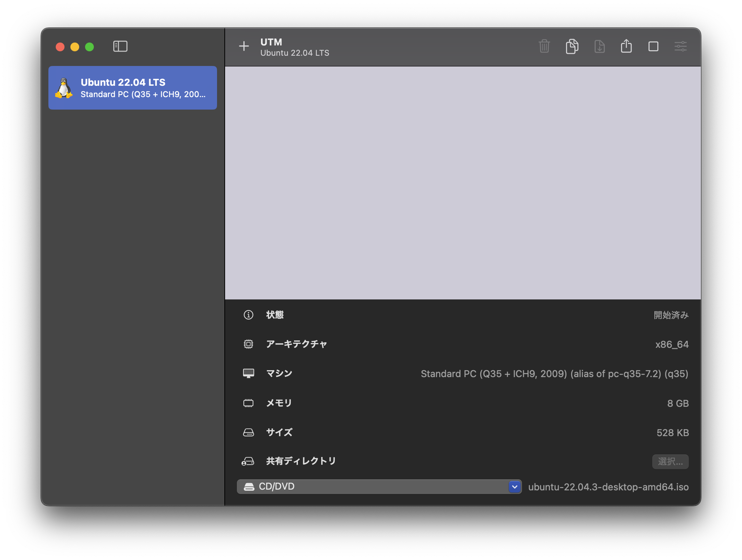Create a new virtual machine with the plus icon
This screenshot has width=742, height=560.
point(244,47)
